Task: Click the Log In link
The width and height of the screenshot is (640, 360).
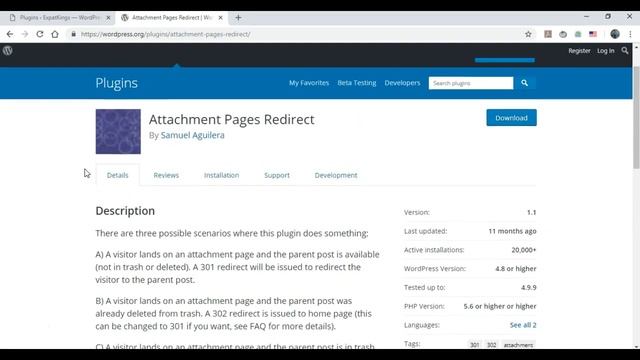Action: pos(606,51)
